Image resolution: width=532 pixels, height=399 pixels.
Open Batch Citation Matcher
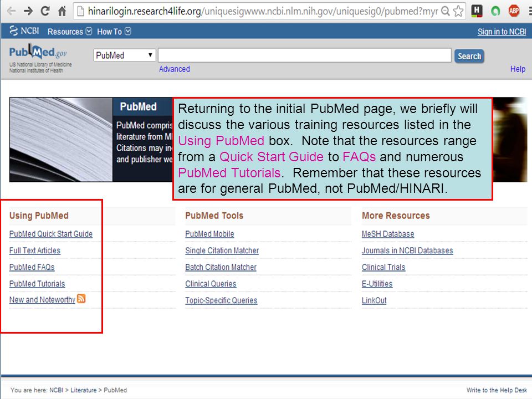[221, 267]
